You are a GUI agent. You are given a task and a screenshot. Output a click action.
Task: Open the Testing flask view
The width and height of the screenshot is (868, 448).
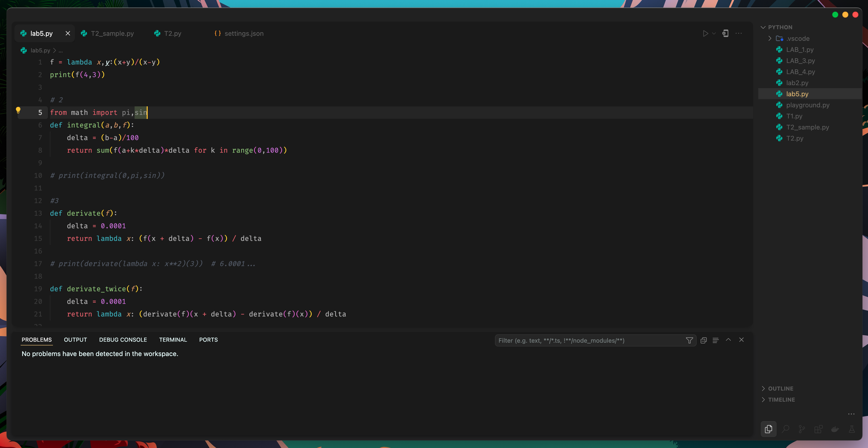tap(851, 429)
